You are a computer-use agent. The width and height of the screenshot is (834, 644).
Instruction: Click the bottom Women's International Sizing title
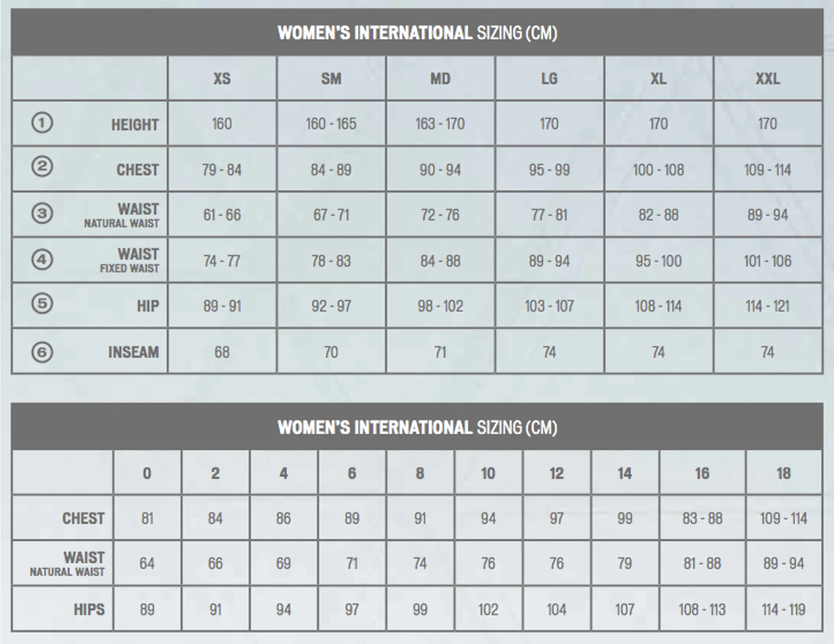click(x=417, y=428)
